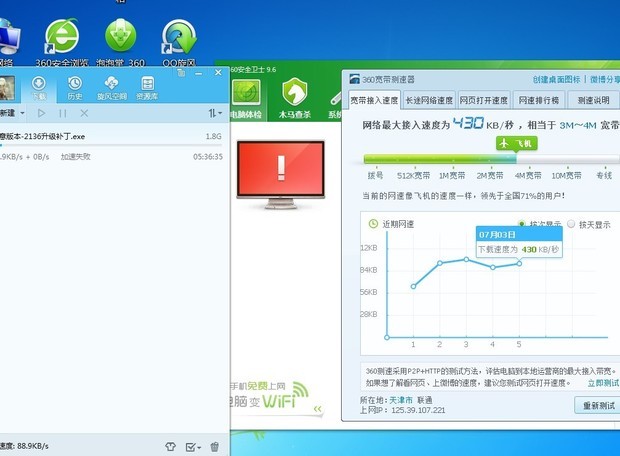Click the 飞机 speed level badge
The height and width of the screenshot is (456, 620).
(517, 144)
